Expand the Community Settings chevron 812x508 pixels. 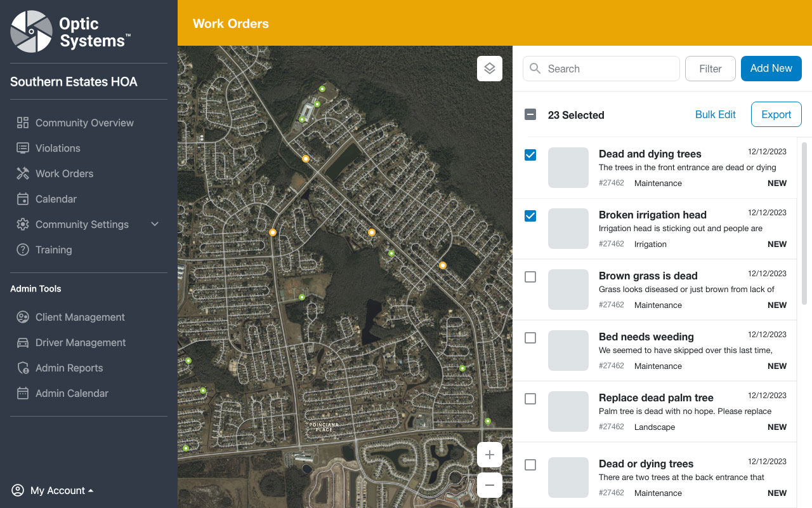(x=155, y=224)
